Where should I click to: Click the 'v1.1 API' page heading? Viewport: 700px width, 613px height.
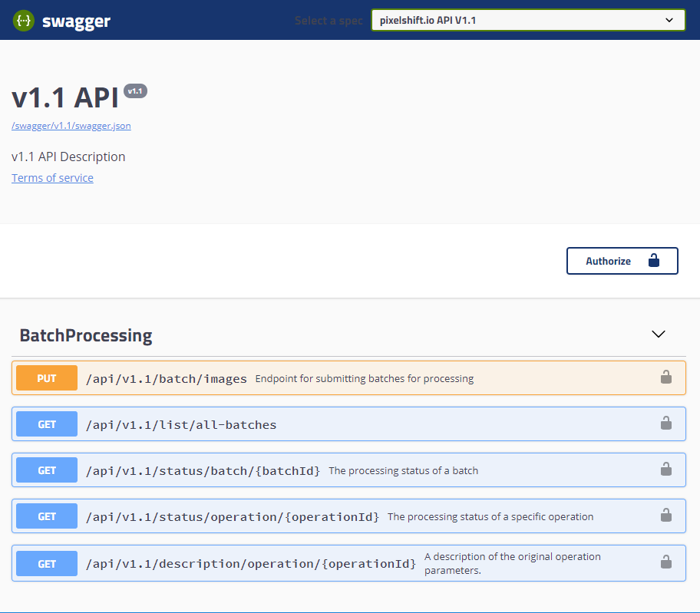point(65,97)
